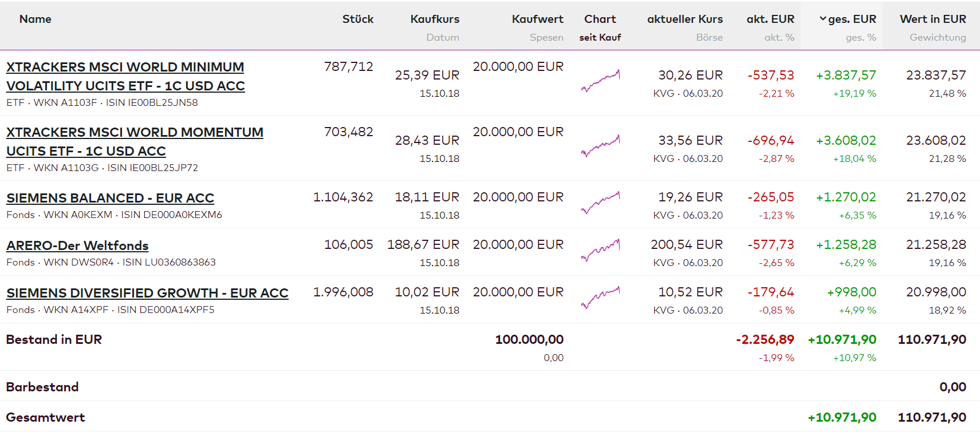Sort by the Kaufwert column header
Screen dimensions: 980x444
tap(537, 19)
